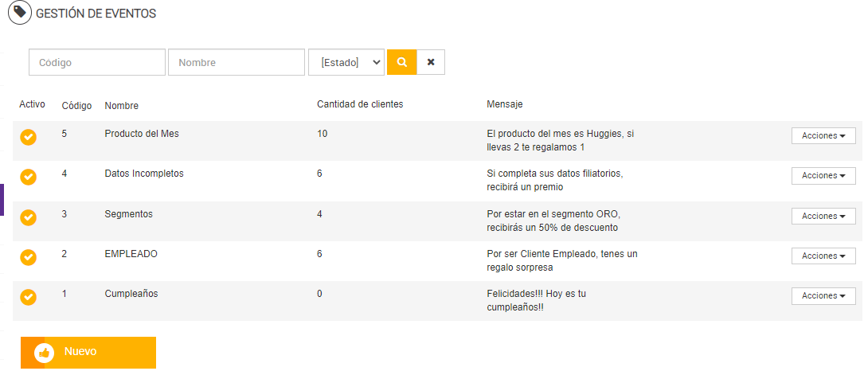Viewport: 868px width, 371px height.
Task: Show Acciones options for EMPLEADO
Action: [823, 256]
